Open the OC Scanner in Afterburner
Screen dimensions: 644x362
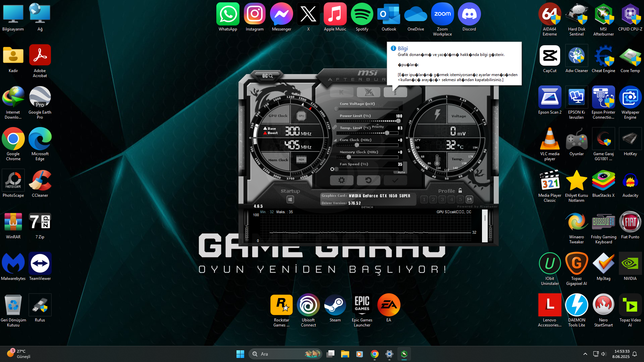tap(267, 76)
